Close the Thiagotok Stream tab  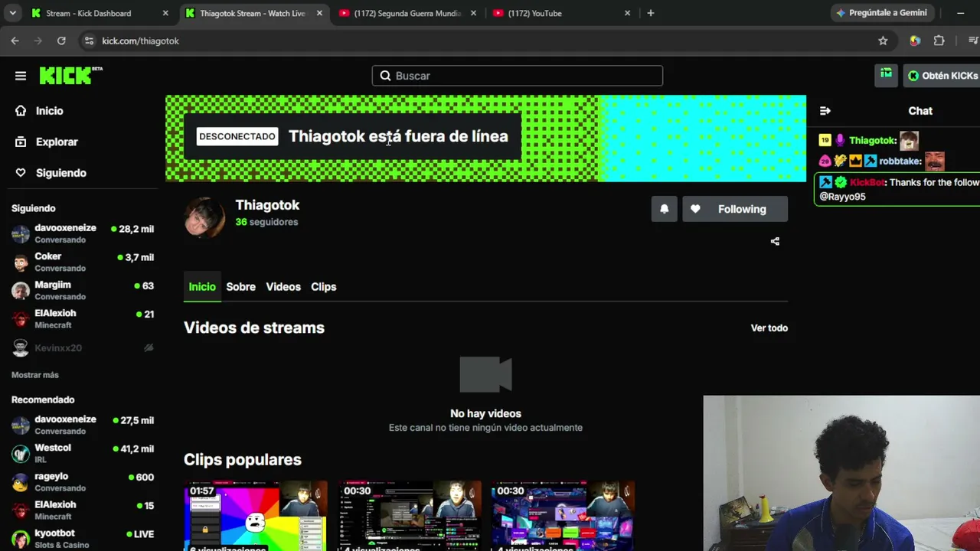(x=319, y=13)
